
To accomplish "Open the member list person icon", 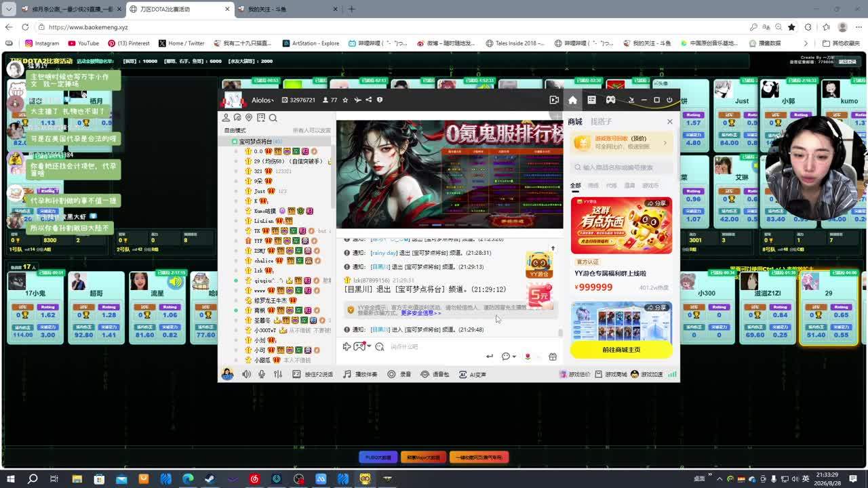I will click(226, 118).
